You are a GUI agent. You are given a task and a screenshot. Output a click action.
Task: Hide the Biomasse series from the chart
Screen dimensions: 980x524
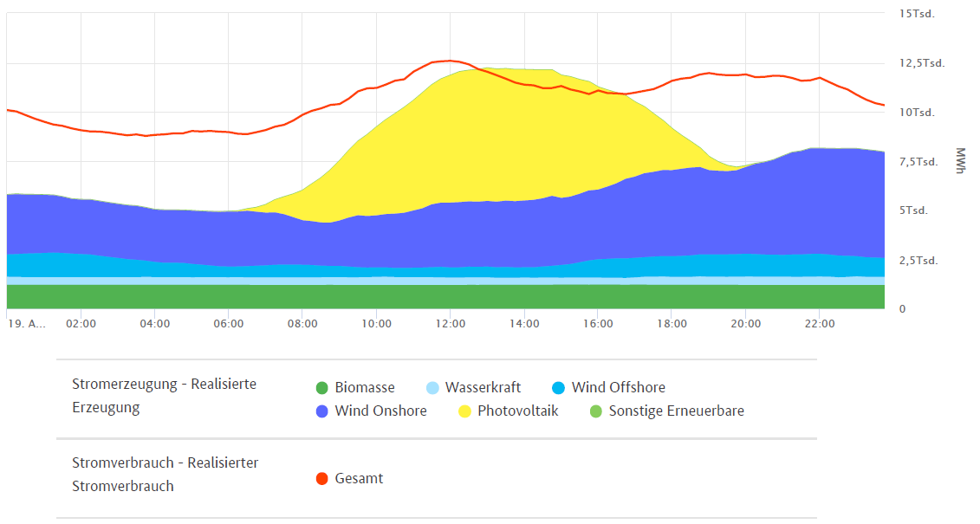tap(364, 387)
